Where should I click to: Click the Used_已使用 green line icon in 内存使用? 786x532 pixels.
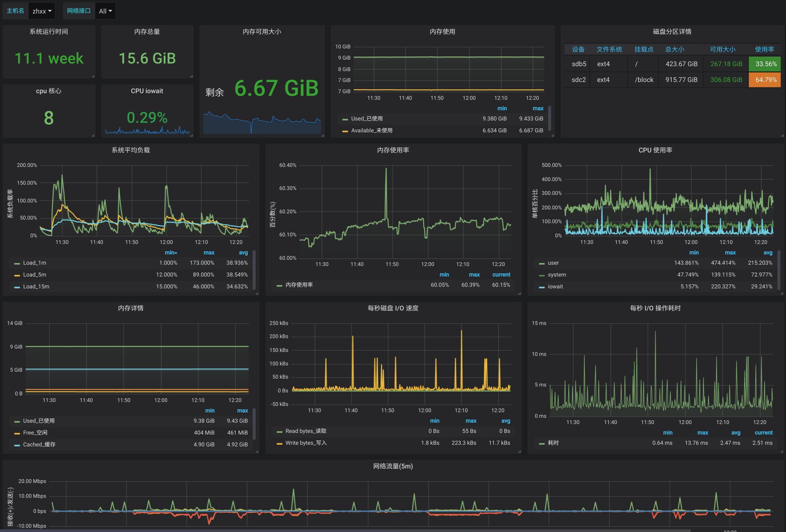[345, 119]
